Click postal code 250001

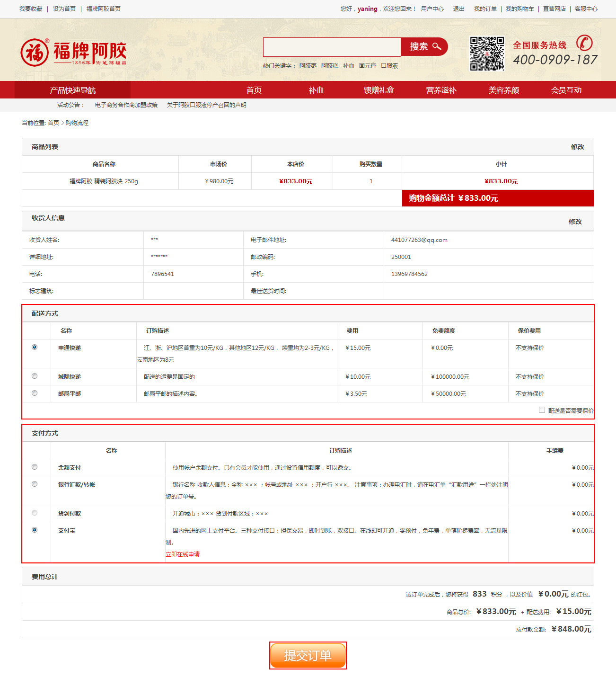pos(401,257)
